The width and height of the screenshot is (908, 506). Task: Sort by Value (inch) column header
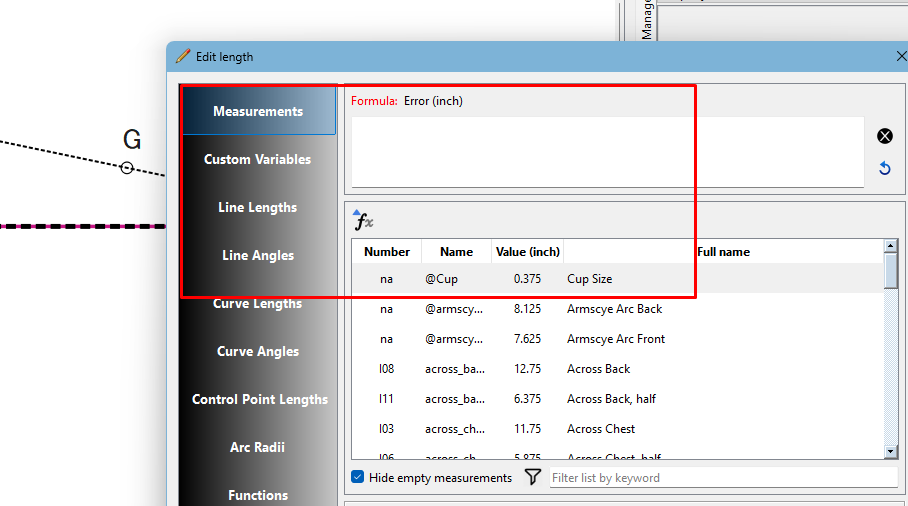[527, 252]
